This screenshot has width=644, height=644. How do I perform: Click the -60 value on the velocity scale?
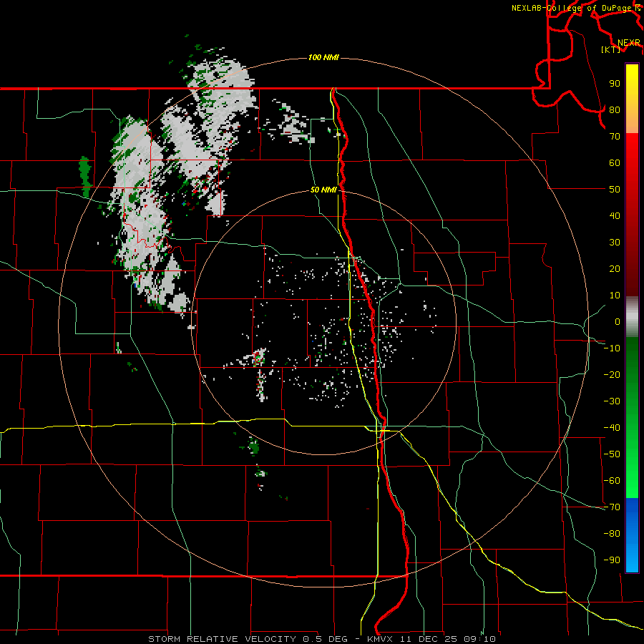tap(612, 481)
